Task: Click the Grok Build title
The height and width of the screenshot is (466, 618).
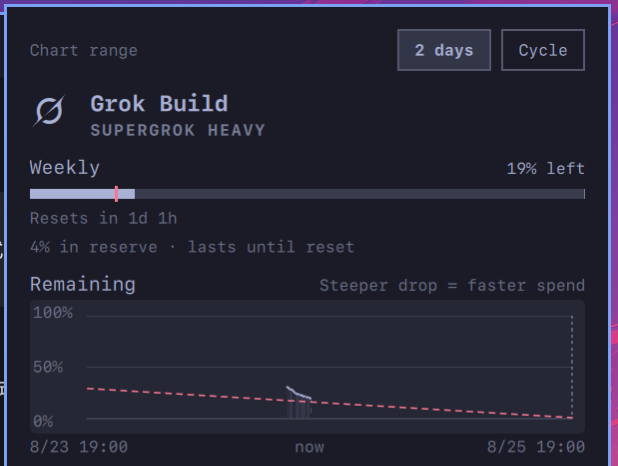Action: tap(159, 104)
